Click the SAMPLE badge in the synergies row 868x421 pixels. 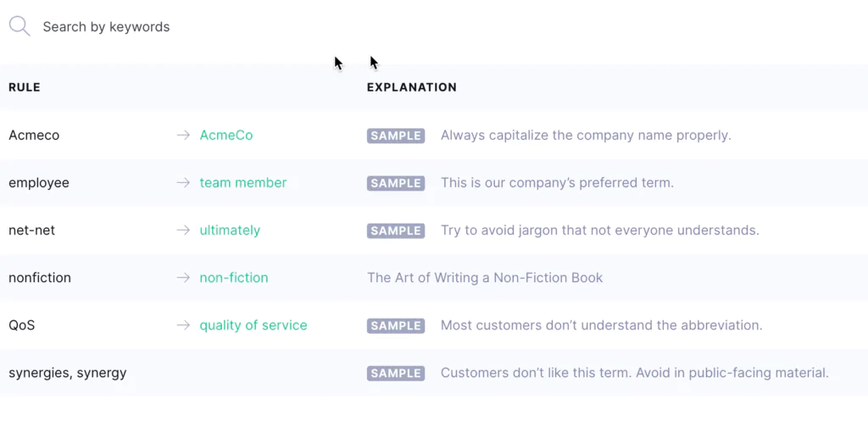[396, 373]
